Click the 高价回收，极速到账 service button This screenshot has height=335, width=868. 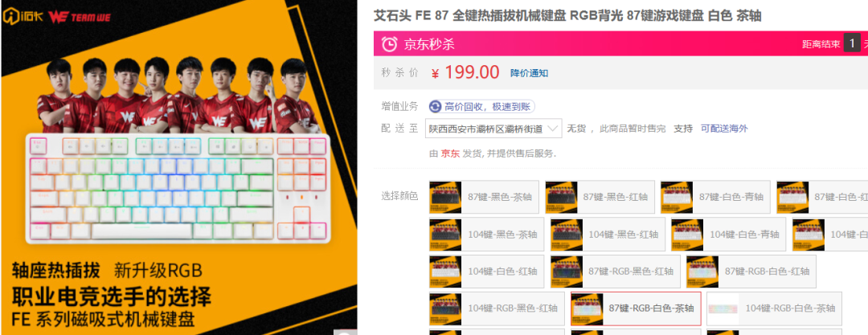tap(481, 106)
